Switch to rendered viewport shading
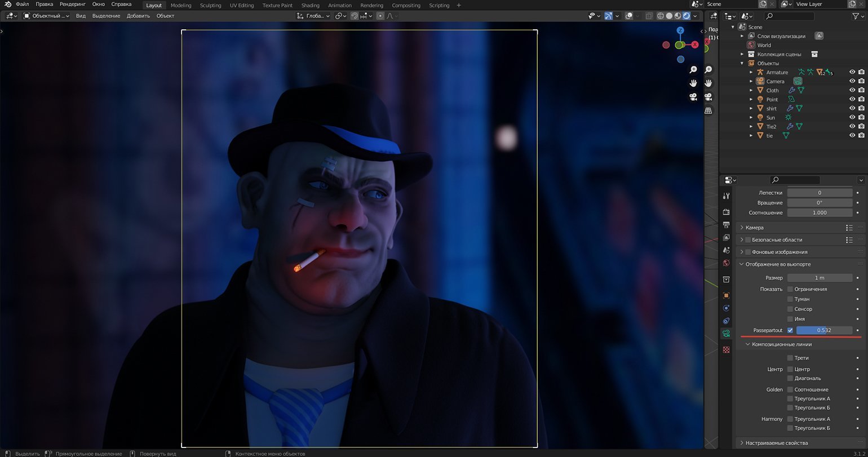The image size is (868, 457). click(x=686, y=16)
